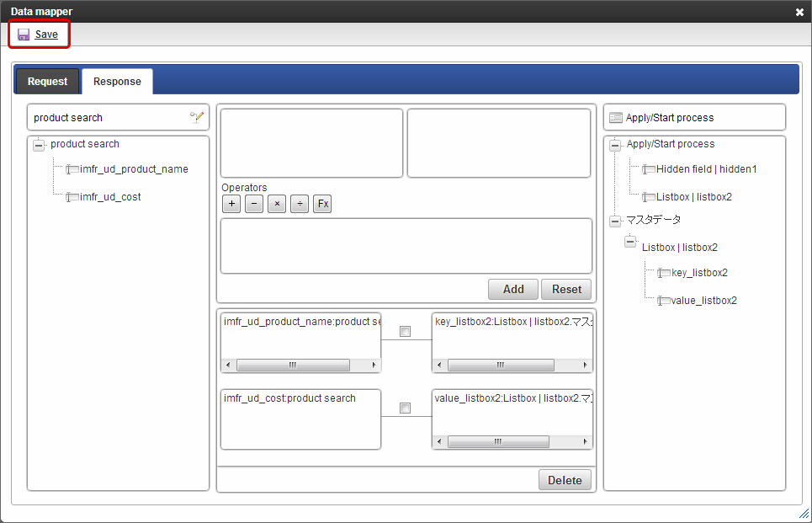This screenshot has height=523, width=812.
Task: Switch to the Request tab
Action: (48, 82)
